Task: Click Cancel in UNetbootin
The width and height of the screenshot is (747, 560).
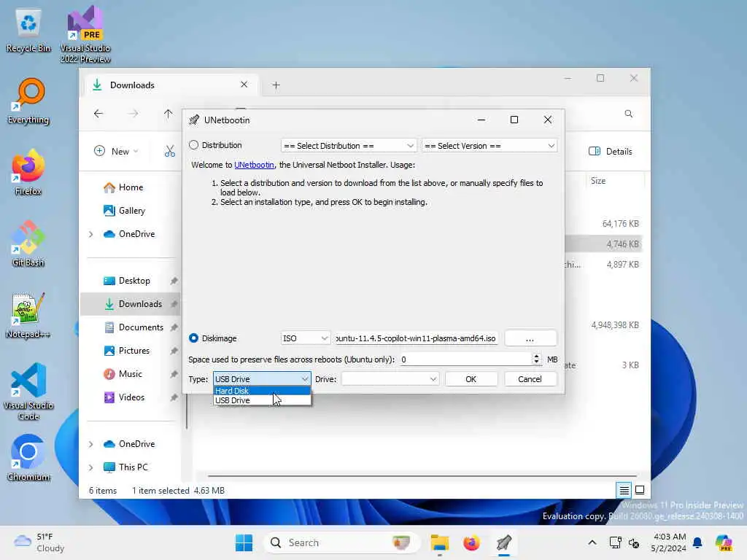Action: (x=530, y=379)
